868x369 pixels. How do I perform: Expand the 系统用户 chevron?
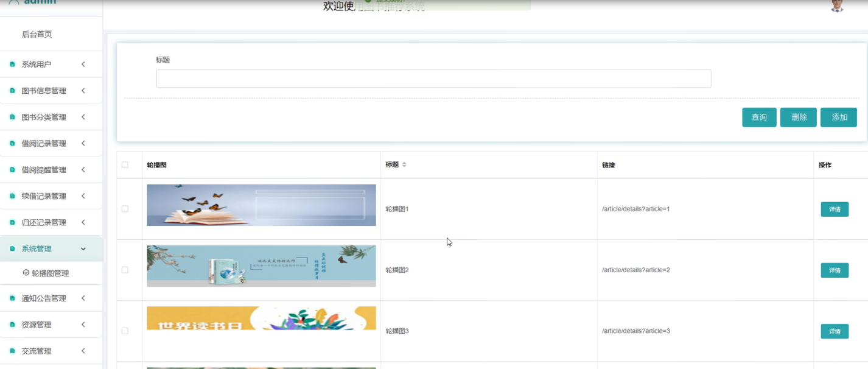click(x=83, y=64)
